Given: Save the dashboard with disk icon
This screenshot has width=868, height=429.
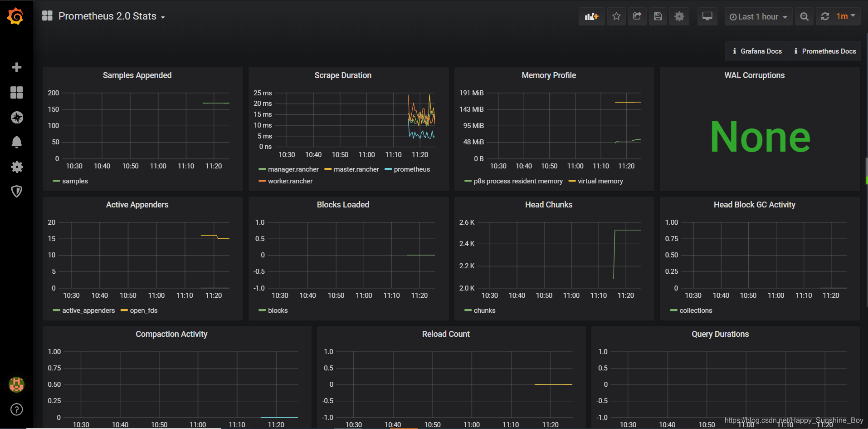Looking at the screenshot, I should click(658, 16).
